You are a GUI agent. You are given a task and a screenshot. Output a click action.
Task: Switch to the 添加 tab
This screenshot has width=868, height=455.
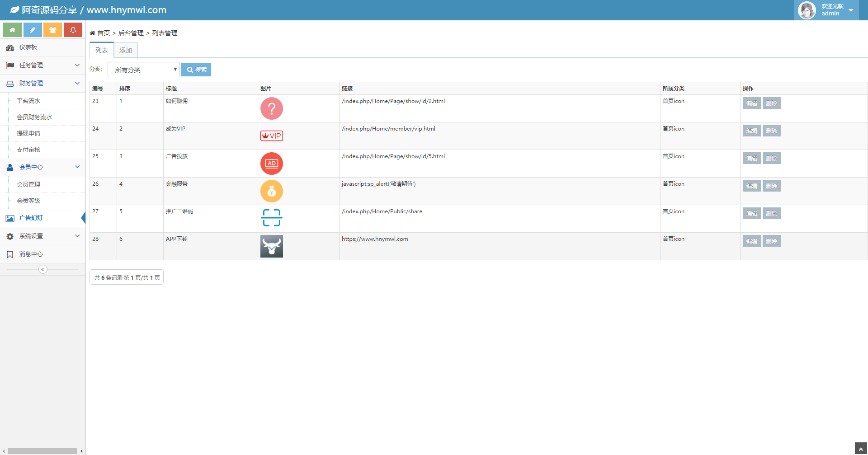126,50
